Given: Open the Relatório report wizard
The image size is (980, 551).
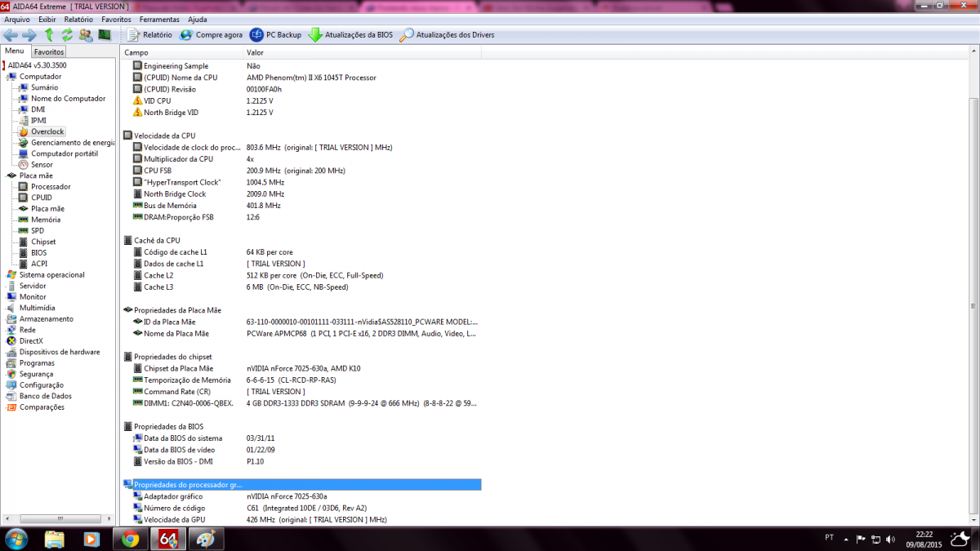Looking at the screenshot, I should tap(149, 35).
